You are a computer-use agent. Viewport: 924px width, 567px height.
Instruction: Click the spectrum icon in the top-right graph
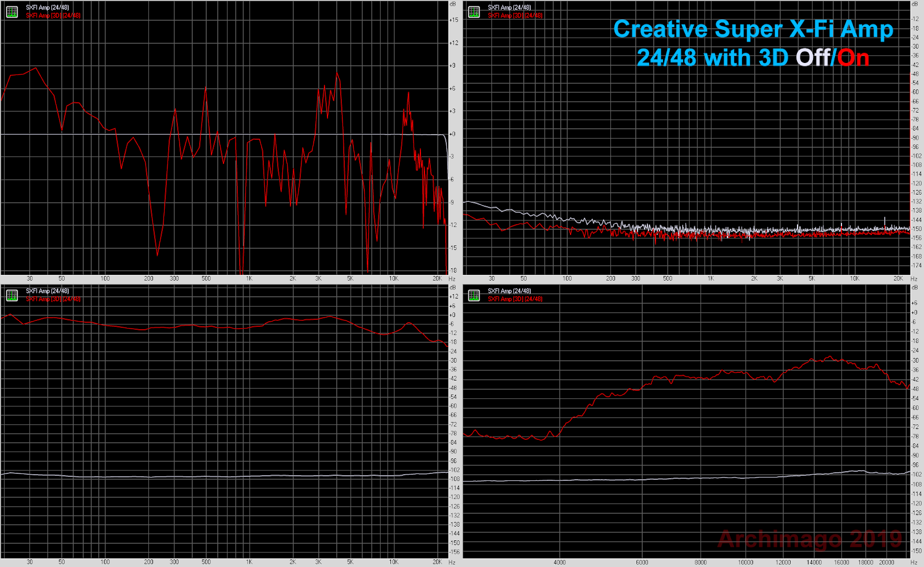click(474, 12)
